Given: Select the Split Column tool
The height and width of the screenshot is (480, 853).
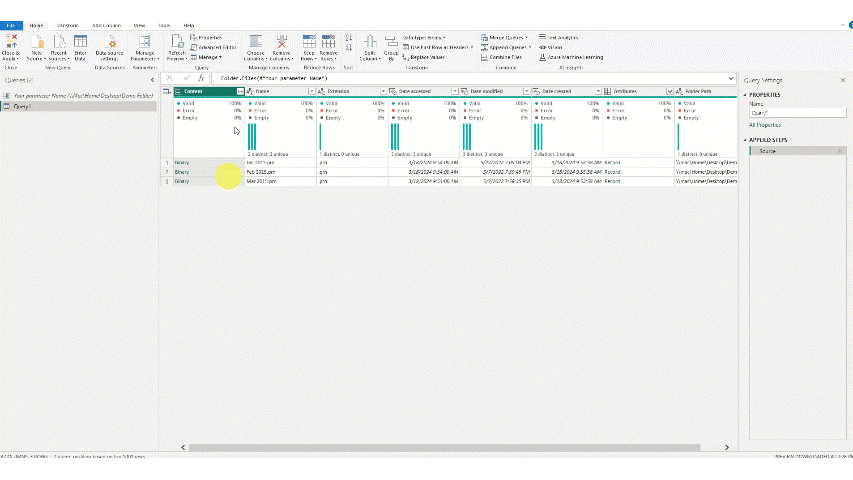Looking at the screenshot, I should pos(369,43).
